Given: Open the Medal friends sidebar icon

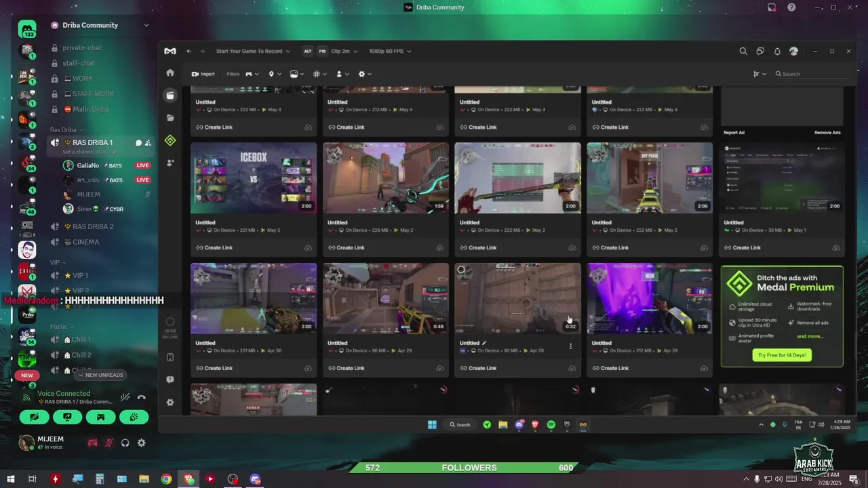Looking at the screenshot, I should [170, 163].
